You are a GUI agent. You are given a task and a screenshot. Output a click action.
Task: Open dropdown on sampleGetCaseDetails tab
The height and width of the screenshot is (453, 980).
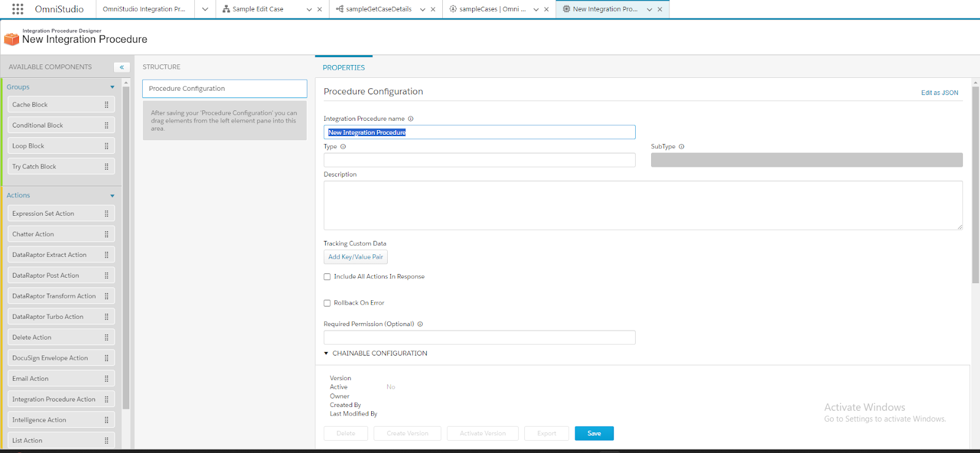click(423, 9)
